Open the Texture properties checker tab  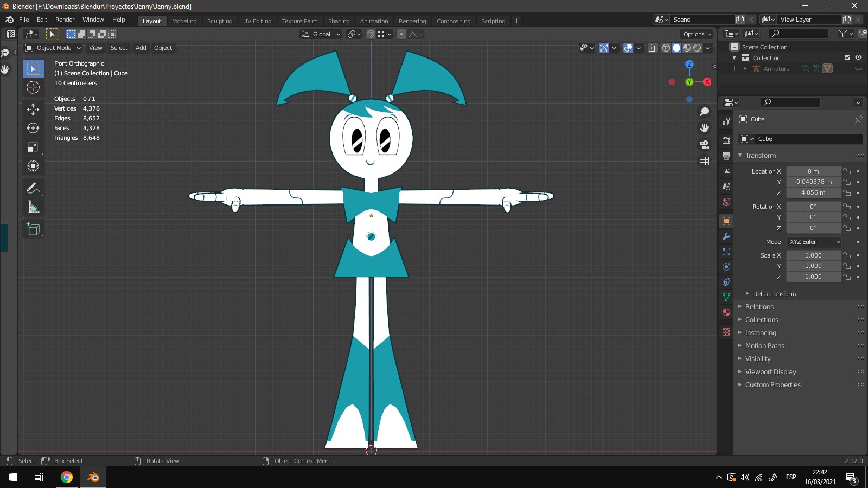tap(726, 332)
